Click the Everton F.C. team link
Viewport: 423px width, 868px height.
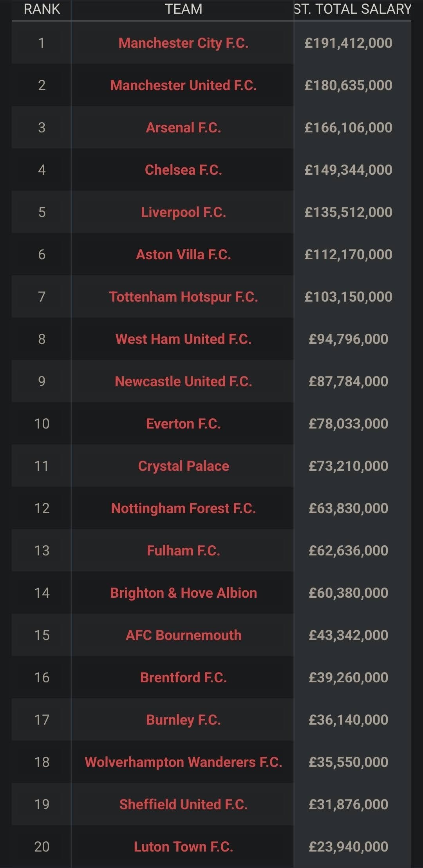point(183,424)
